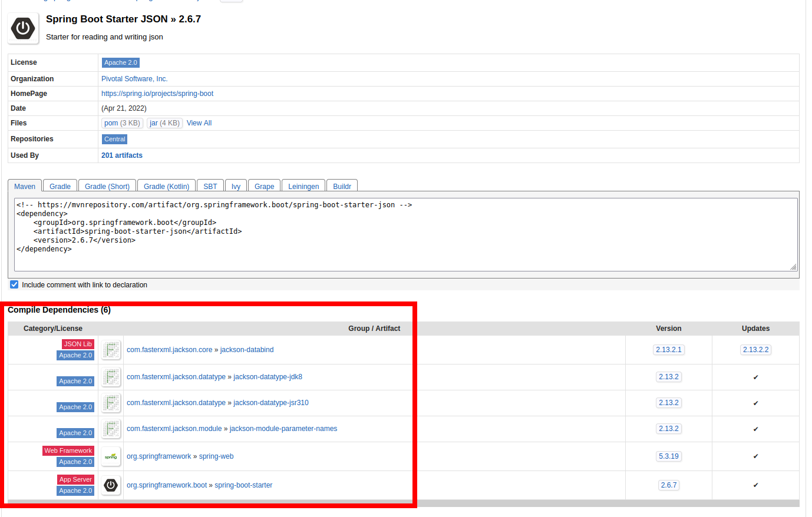Click version 2.13.2 for jackson-module-parameter-names
Viewport: 812px width, 517px height.
(669, 429)
